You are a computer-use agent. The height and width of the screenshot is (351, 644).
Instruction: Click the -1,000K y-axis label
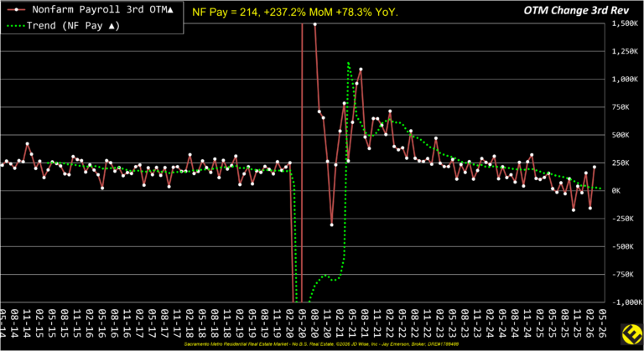coord(626,302)
